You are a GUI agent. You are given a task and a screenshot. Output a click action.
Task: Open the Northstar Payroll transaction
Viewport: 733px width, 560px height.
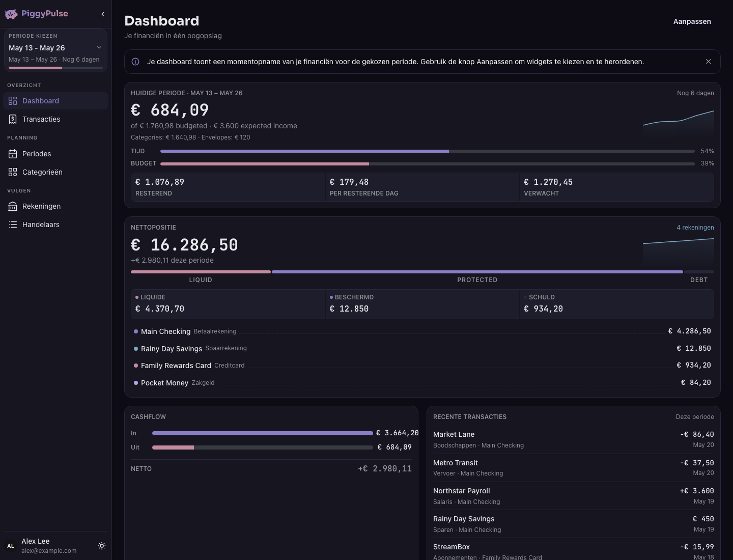574,496
